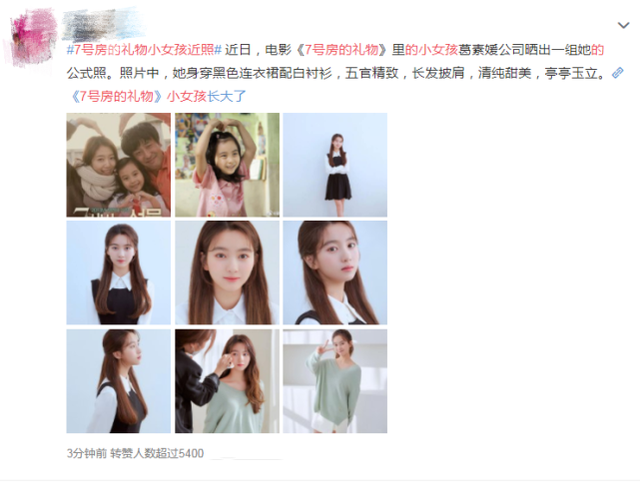
Task: Open side-profile portrait thumbnail
Action: (119, 381)
